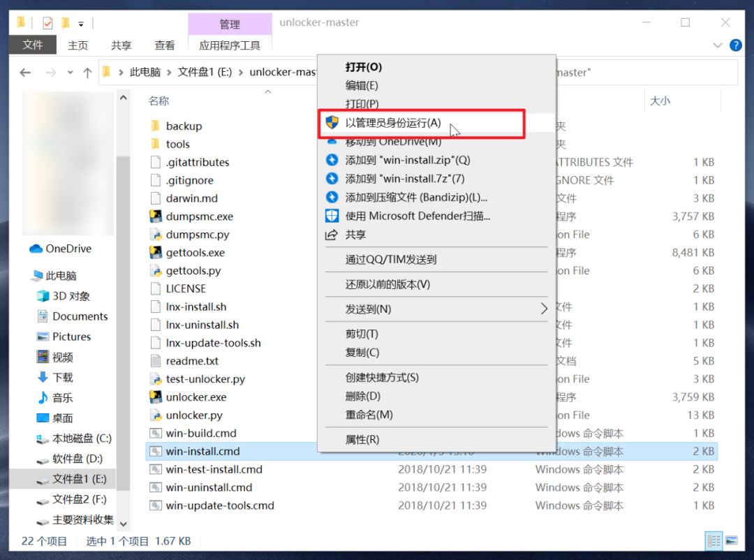
Task: Select 重命名(M) from context menu
Action: (x=369, y=415)
